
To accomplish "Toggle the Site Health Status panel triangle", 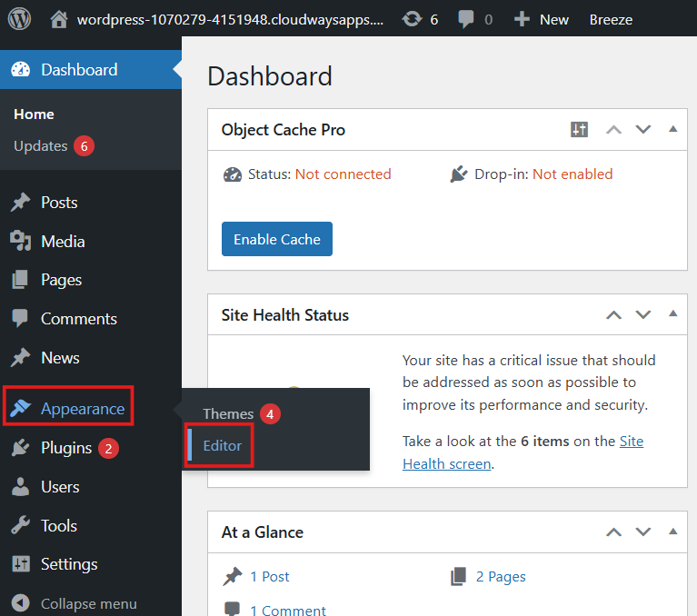I will point(673,314).
